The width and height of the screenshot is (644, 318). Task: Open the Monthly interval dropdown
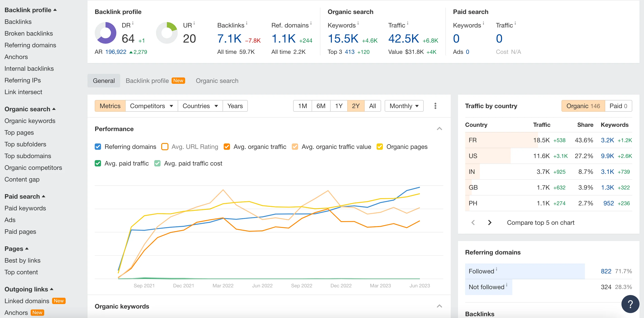coord(404,106)
